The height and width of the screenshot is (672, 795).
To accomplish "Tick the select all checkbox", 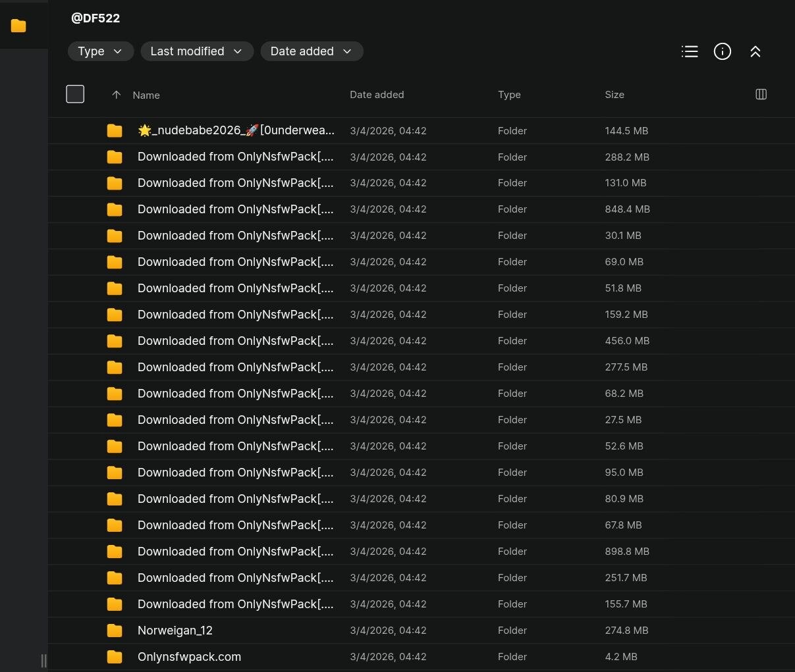I will pos(75,94).
